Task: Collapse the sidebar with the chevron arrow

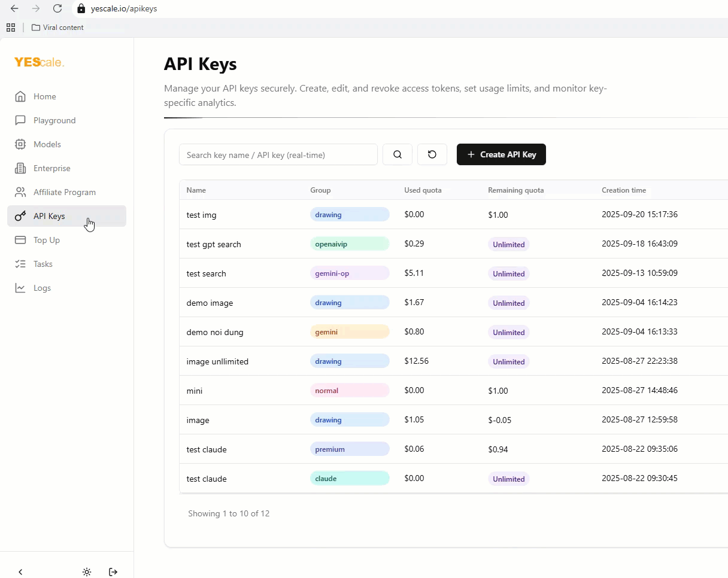Action: click(x=20, y=572)
